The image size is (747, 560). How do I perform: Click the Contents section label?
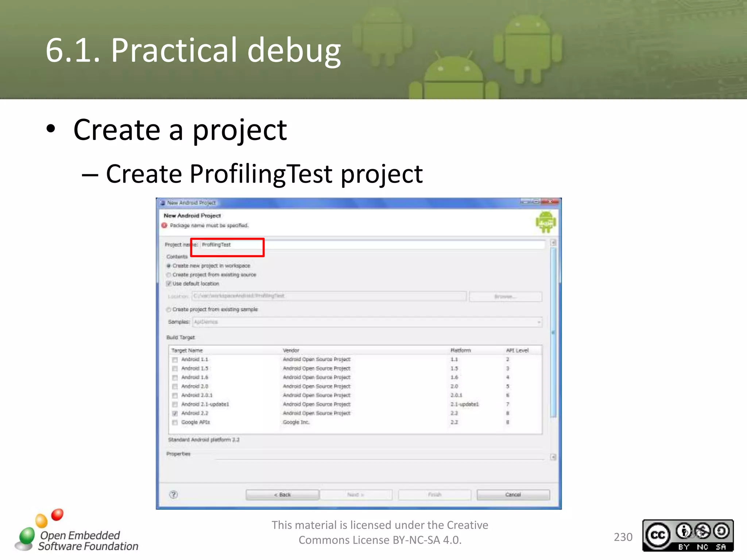[177, 257]
